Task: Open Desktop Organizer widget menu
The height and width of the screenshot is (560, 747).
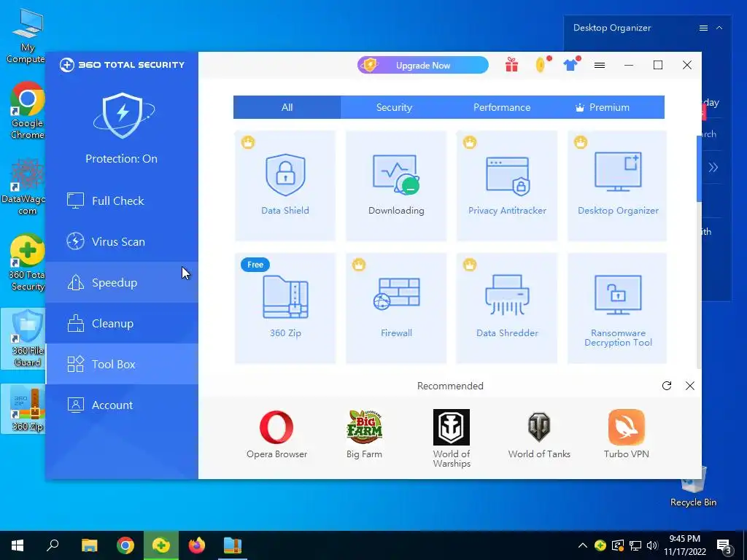Action: (x=703, y=28)
